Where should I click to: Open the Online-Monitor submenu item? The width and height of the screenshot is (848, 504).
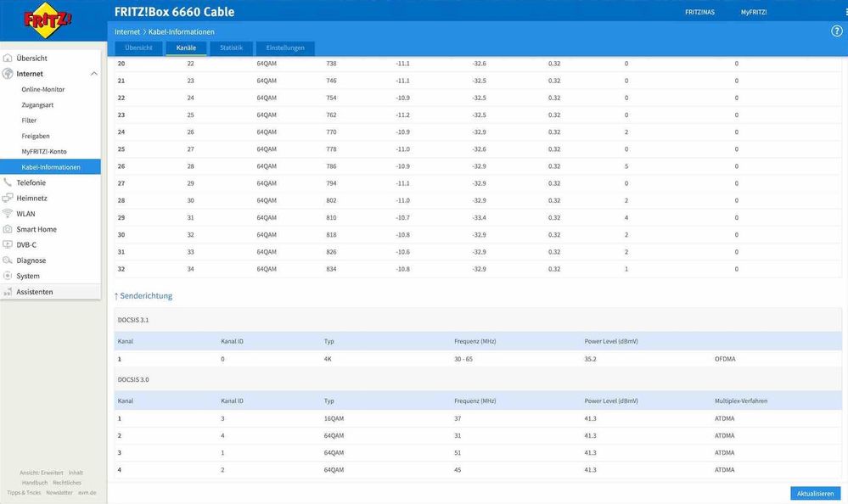(x=42, y=89)
